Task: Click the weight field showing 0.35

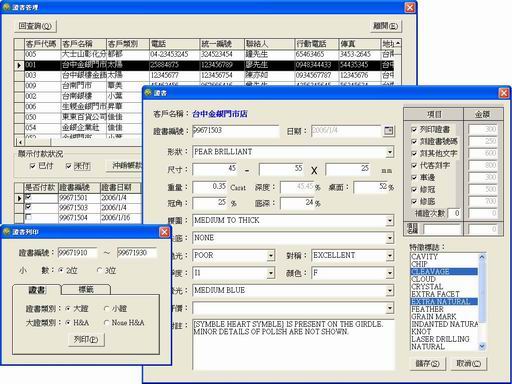Action: (210, 187)
